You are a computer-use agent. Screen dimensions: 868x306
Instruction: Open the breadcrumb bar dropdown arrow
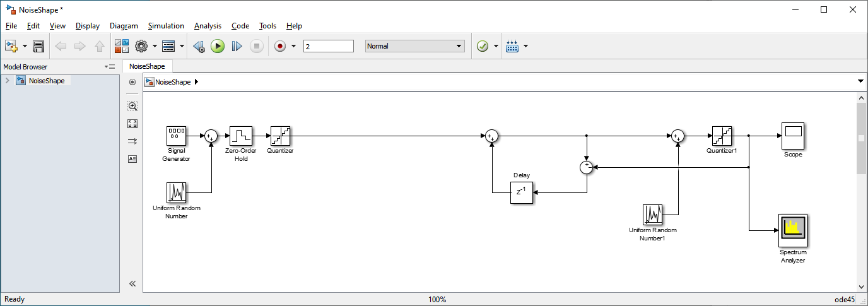861,81
